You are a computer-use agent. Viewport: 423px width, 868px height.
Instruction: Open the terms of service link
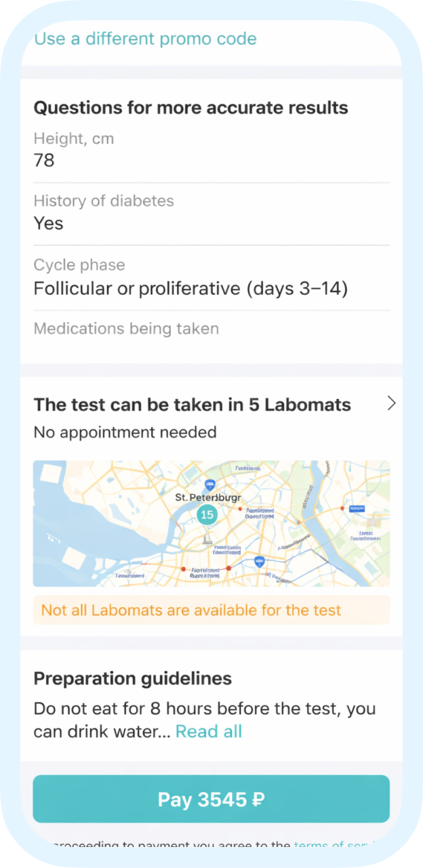pyautogui.click(x=332, y=846)
